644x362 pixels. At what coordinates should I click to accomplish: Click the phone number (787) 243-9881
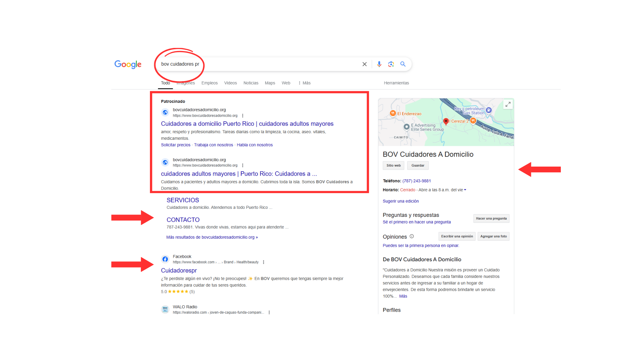coord(416,181)
